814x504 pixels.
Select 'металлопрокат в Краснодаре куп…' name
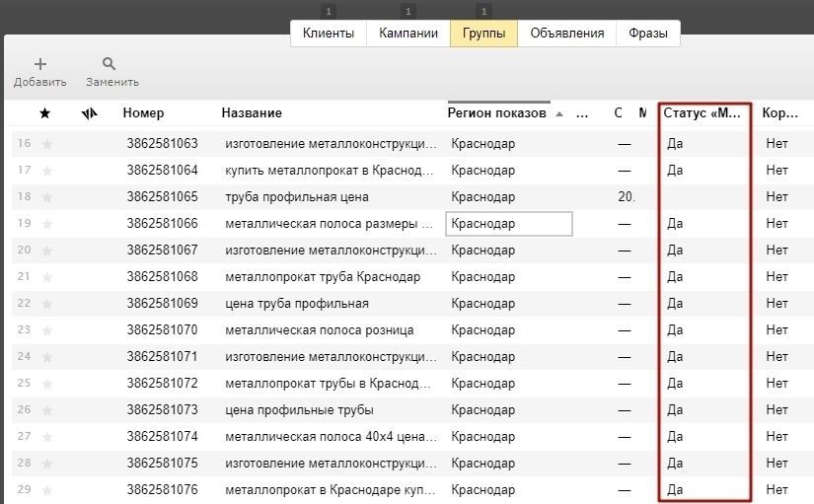point(331,489)
